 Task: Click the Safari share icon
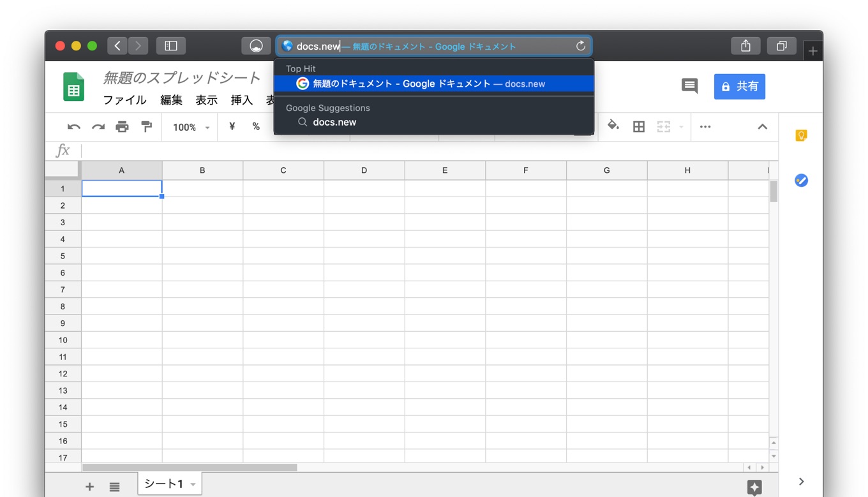(x=745, y=45)
